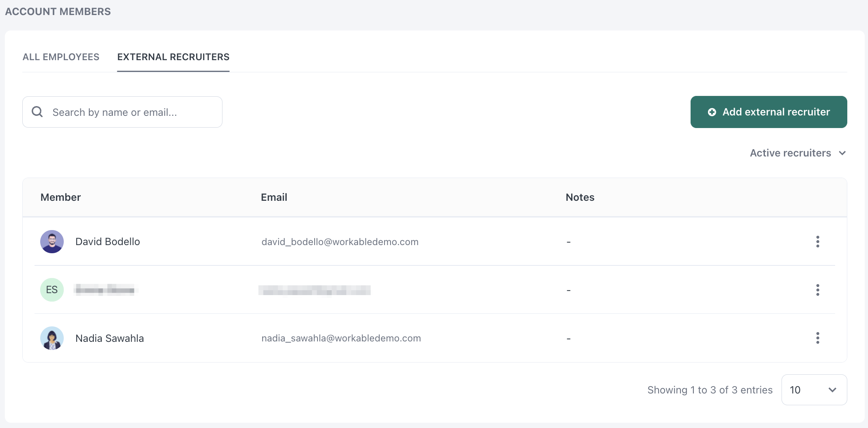Click David Bodello's avatar photo
868x428 pixels.
(52, 241)
